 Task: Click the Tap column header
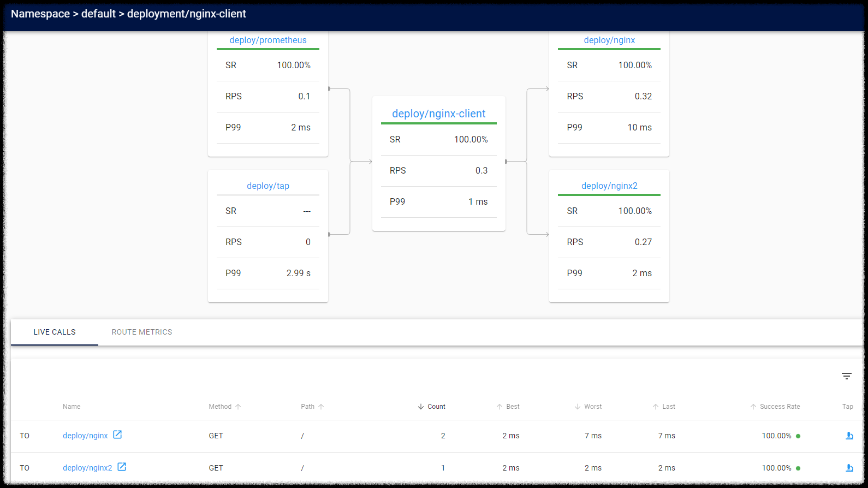tap(847, 407)
